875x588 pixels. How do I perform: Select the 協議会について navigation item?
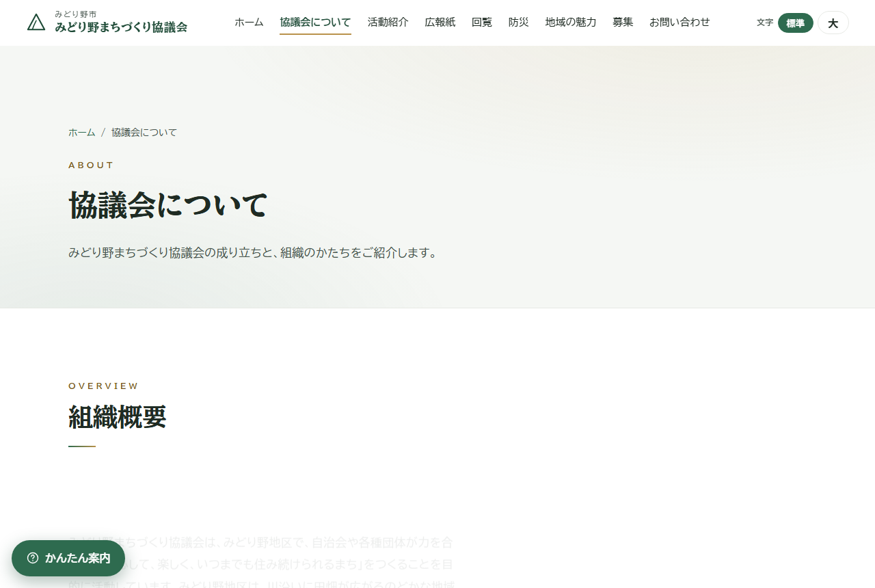coord(315,22)
